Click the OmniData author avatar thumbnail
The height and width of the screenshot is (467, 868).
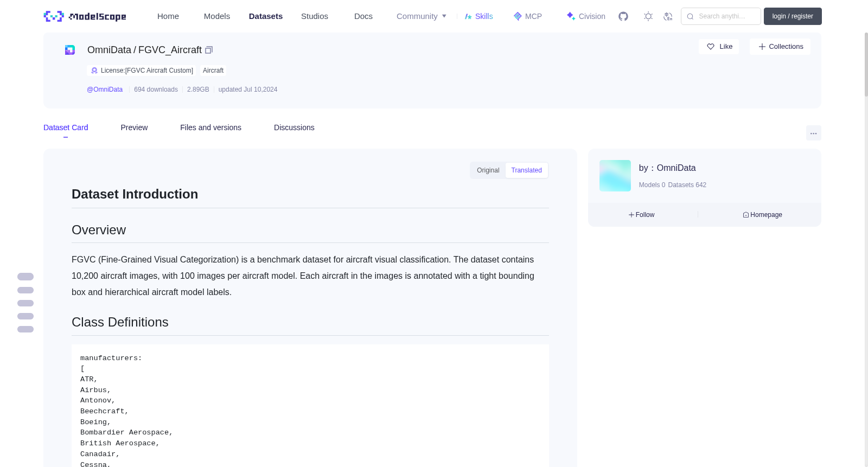(x=615, y=176)
